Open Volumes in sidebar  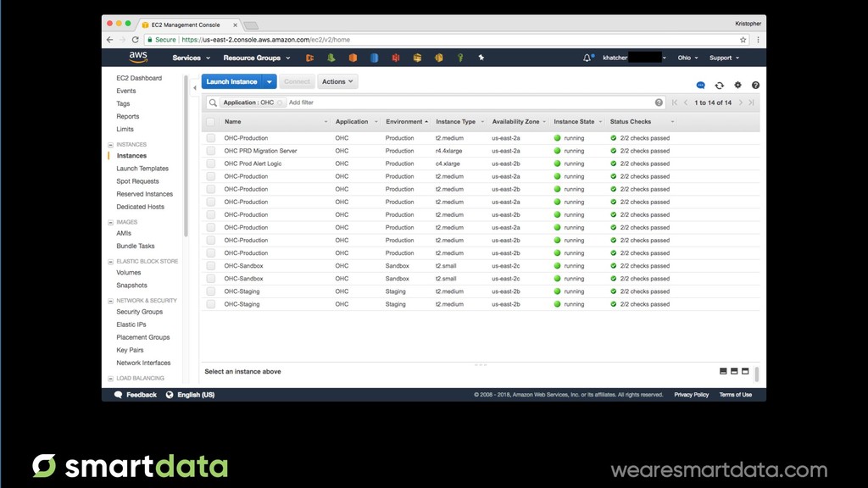[129, 272]
